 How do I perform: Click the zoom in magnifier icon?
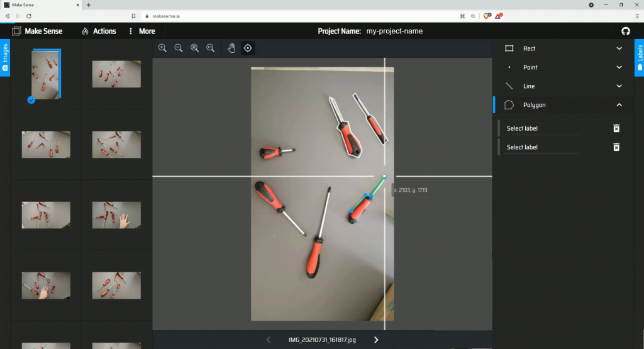(x=163, y=48)
